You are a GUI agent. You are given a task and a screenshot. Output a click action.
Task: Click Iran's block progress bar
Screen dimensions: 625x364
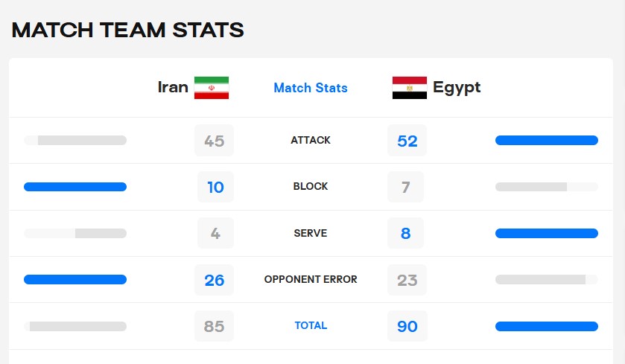75,187
